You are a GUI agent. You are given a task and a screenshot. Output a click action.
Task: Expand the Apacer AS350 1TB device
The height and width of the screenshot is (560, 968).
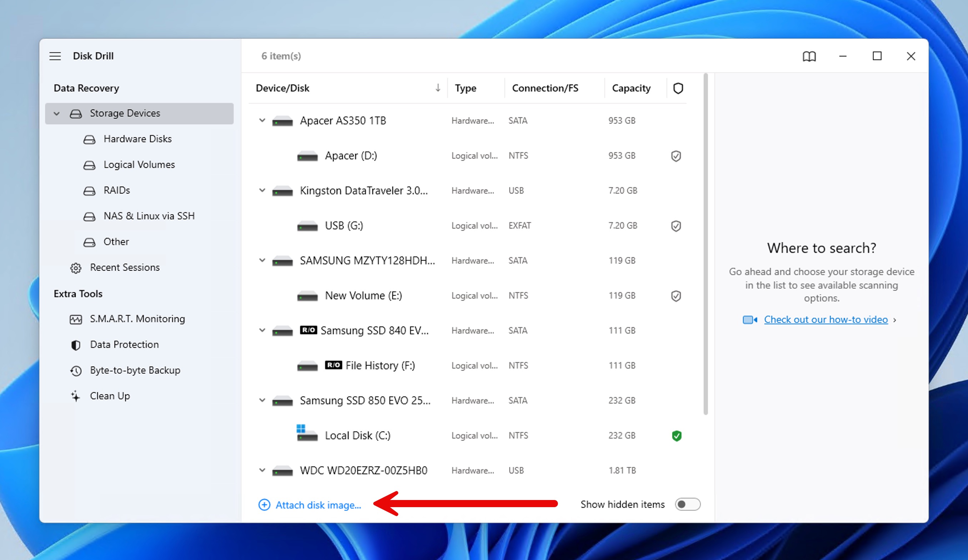(x=262, y=121)
